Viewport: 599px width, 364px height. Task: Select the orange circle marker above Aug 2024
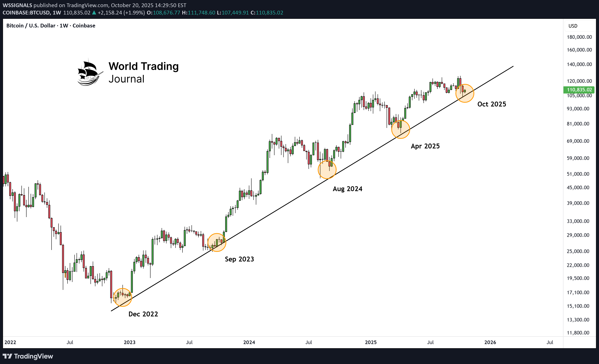[327, 169]
